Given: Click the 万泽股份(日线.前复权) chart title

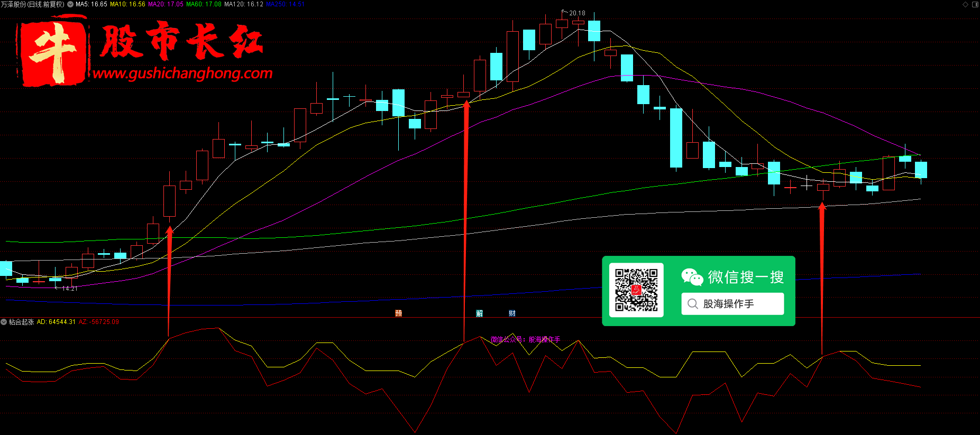Looking at the screenshot, I should pyautogui.click(x=33, y=4).
